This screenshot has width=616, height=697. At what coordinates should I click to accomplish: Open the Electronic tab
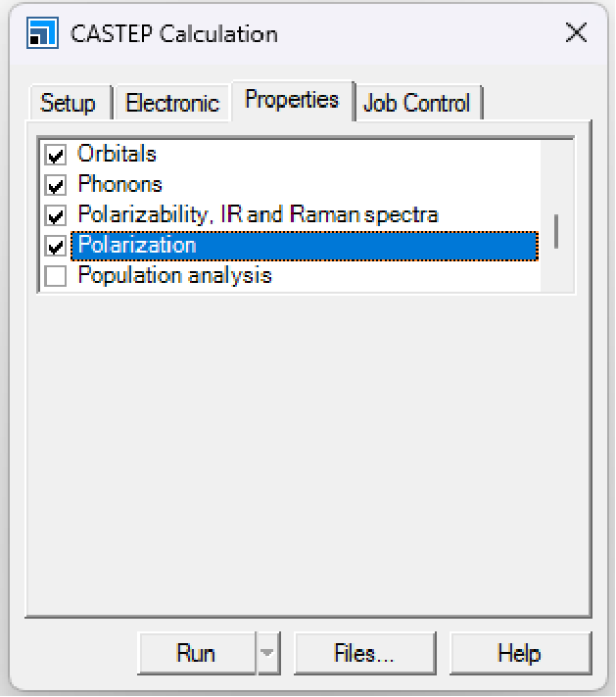(x=172, y=103)
